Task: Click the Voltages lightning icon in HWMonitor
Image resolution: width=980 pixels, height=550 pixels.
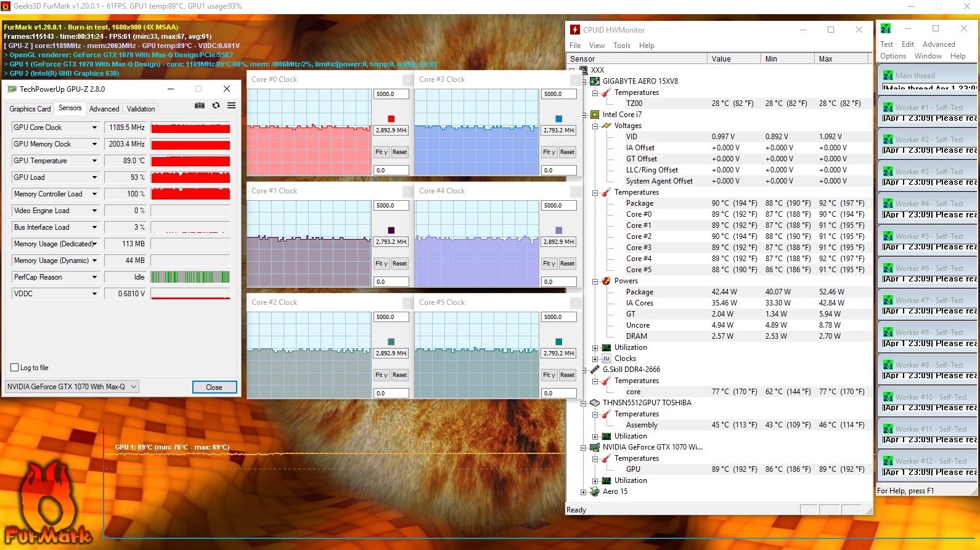Action: click(606, 126)
